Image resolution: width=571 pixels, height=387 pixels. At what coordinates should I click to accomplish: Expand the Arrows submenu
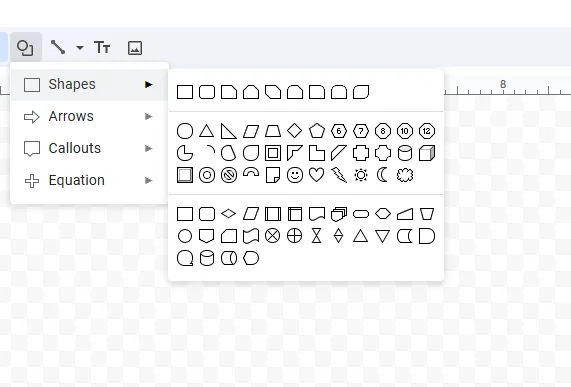coord(89,117)
